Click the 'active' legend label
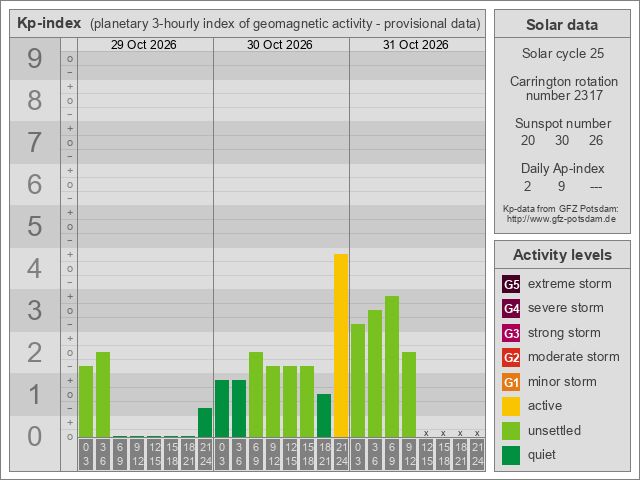640x480 pixels. pyautogui.click(x=545, y=406)
